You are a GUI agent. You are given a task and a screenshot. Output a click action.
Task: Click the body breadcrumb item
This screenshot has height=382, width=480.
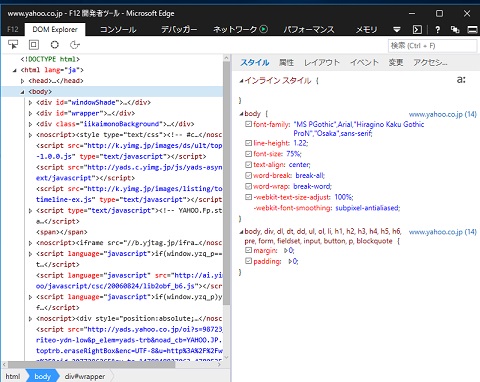[x=42, y=376]
